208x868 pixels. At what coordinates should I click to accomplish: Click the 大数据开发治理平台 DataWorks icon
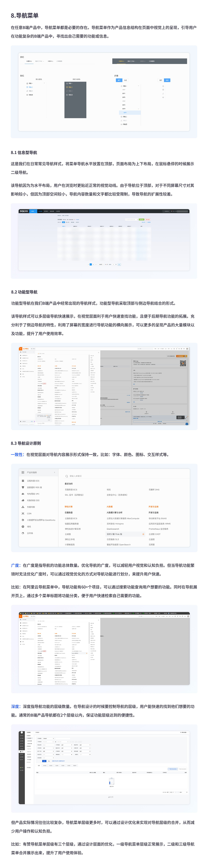click(x=23, y=520)
